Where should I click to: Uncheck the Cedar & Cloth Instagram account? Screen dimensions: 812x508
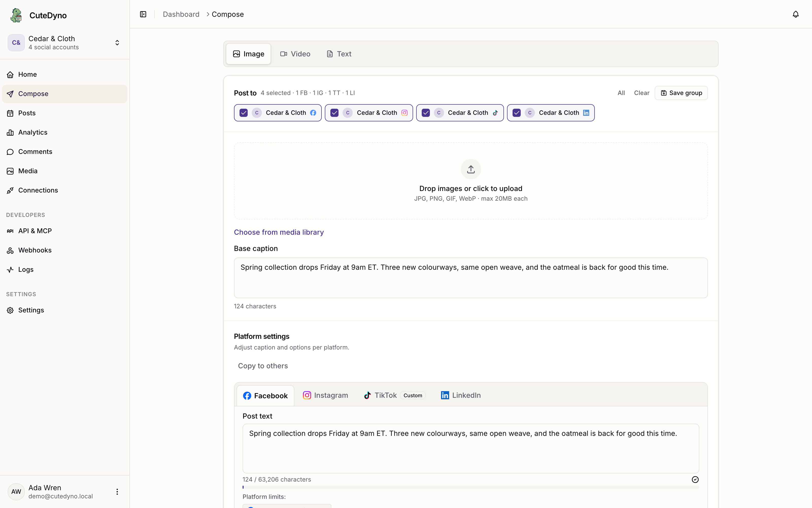pos(334,113)
